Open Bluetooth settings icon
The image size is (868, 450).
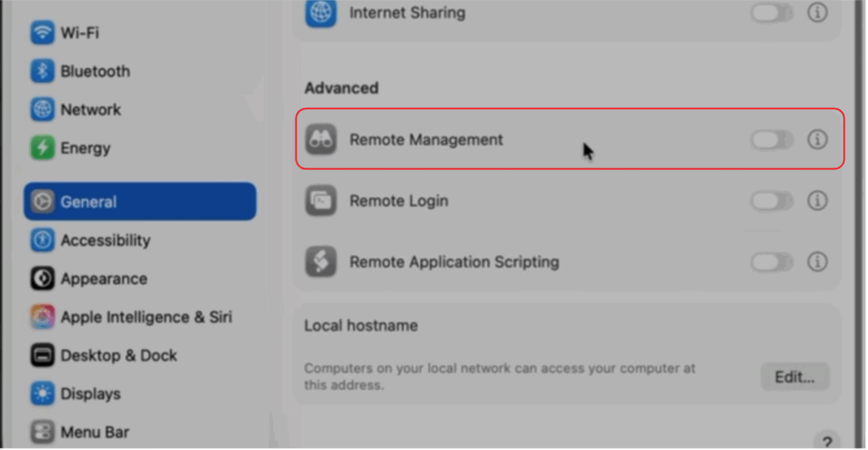tap(42, 71)
